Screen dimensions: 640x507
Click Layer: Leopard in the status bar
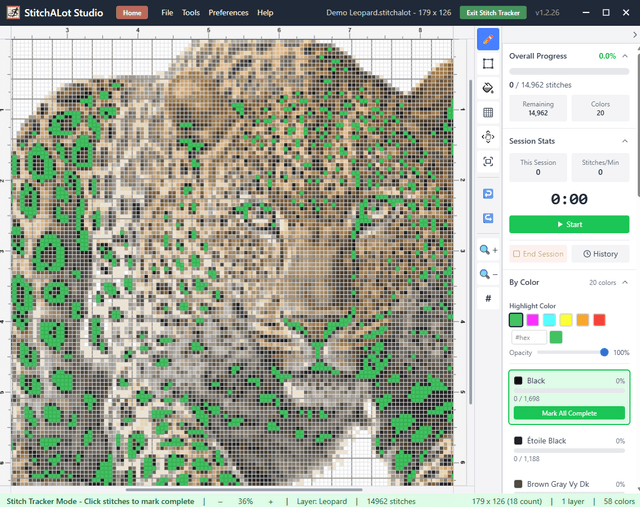[x=322, y=501]
